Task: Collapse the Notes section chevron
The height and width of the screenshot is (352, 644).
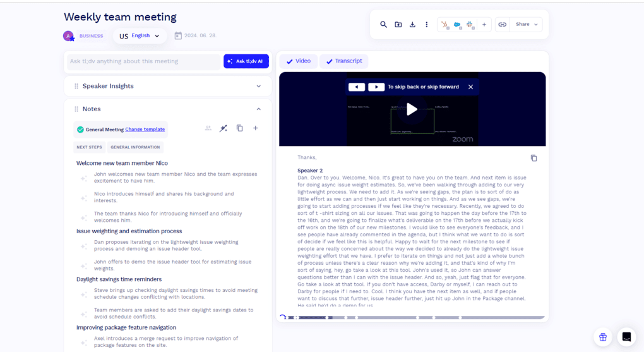Action: click(x=258, y=109)
